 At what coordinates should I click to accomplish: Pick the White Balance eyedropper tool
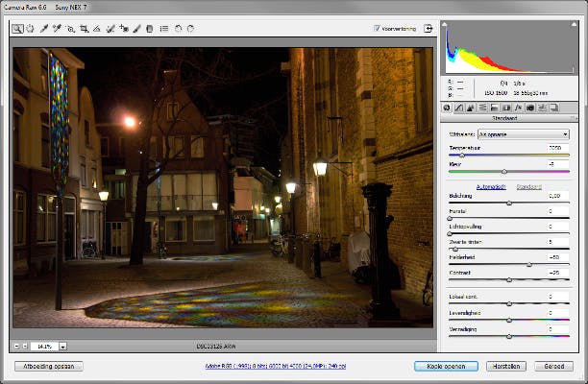pyautogui.click(x=44, y=29)
